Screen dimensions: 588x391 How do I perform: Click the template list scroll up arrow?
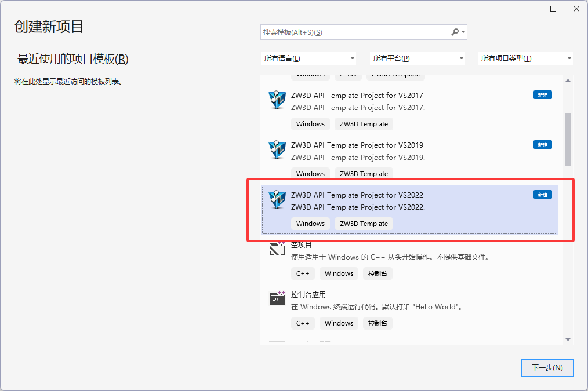point(568,80)
